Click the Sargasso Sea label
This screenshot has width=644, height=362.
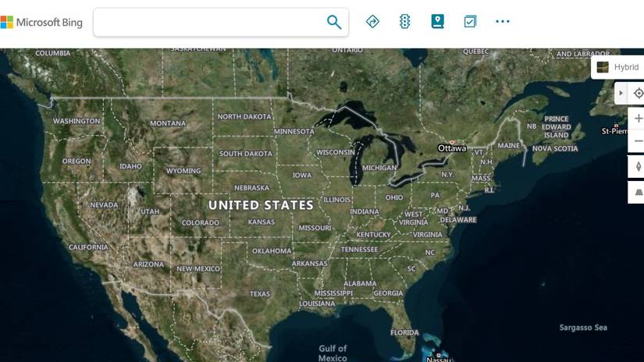tap(583, 328)
